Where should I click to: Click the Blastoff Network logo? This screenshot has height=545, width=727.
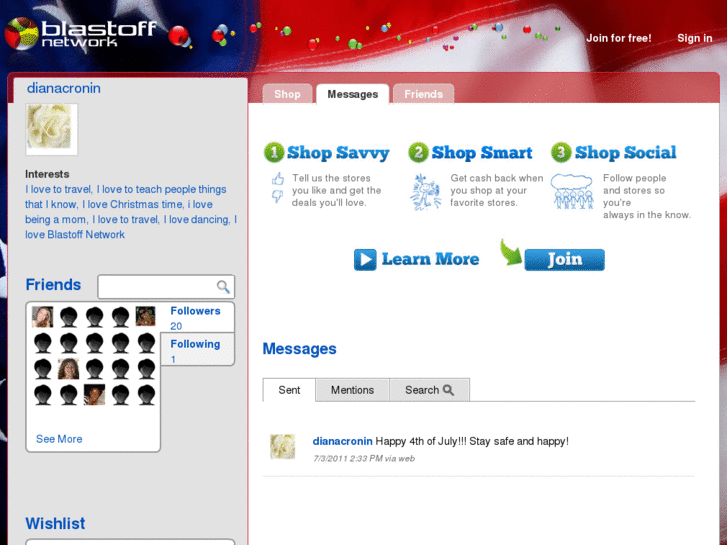(x=81, y=33)
